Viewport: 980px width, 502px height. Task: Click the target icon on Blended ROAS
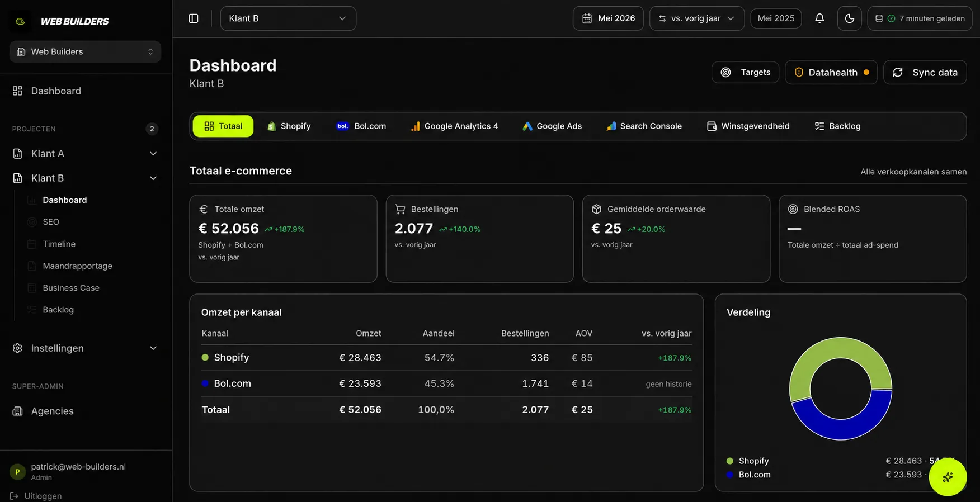click(x=793, y=209)
